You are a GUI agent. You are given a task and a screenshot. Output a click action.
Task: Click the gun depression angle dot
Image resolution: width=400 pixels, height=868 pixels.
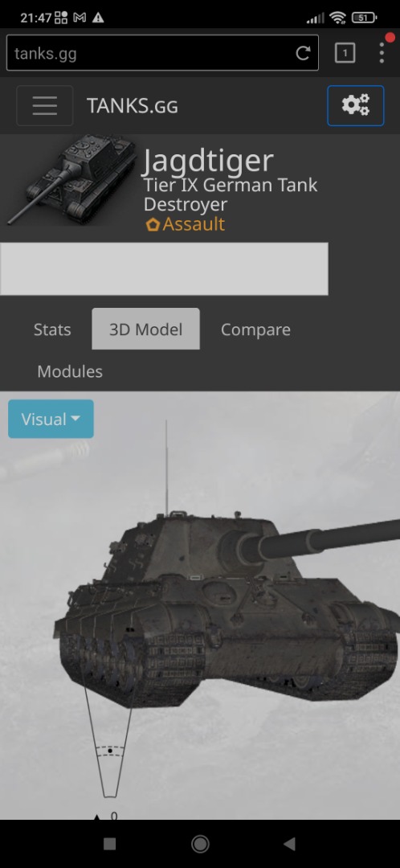click(109, 751)
